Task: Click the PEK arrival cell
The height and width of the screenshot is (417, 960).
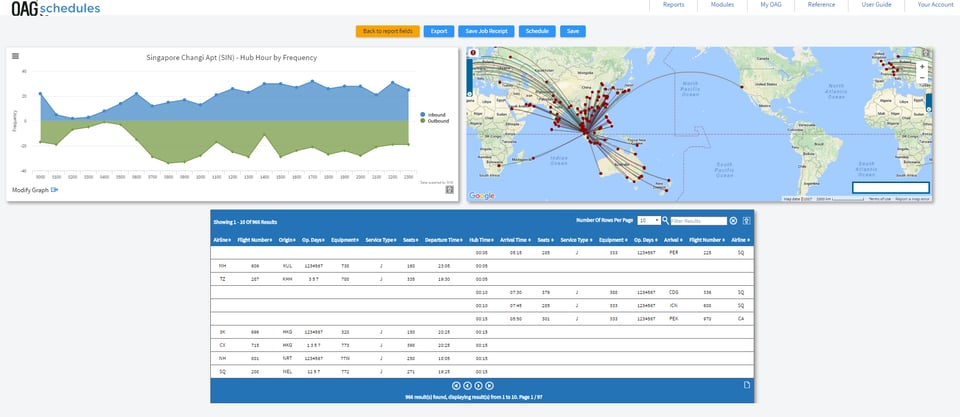Action: [x=674, y=319]
